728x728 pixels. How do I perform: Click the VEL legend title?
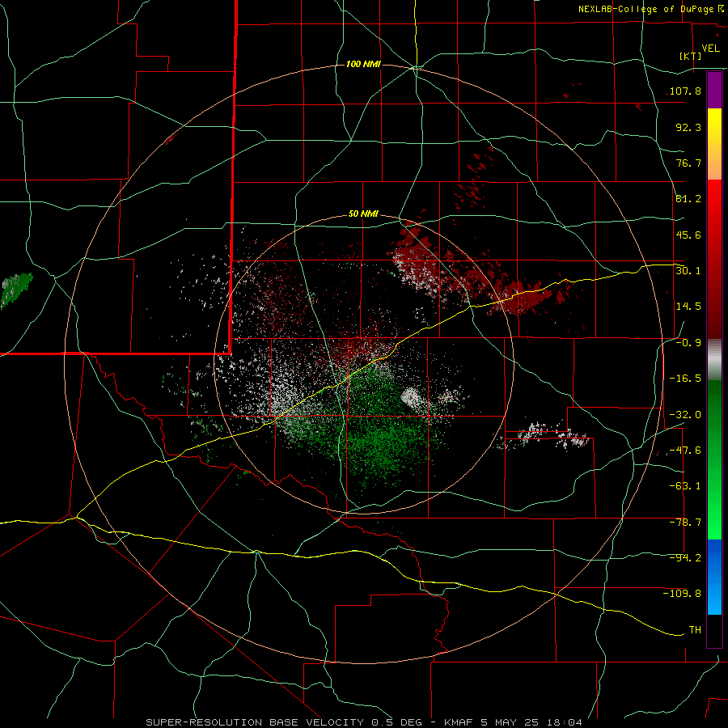pyautogui.click(x=711, y=49)
